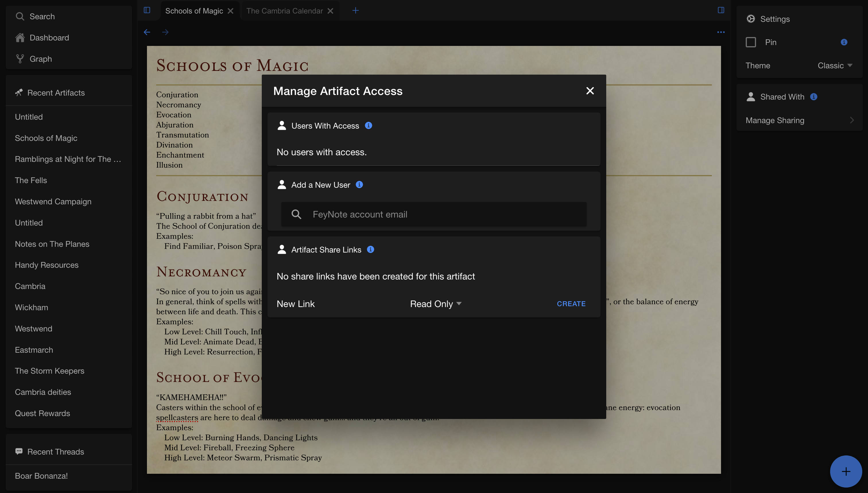Image resolution: width=868 pixels, height=493 pixels.
Task: Open a new tab with the plus
Action: coord(355,10)
